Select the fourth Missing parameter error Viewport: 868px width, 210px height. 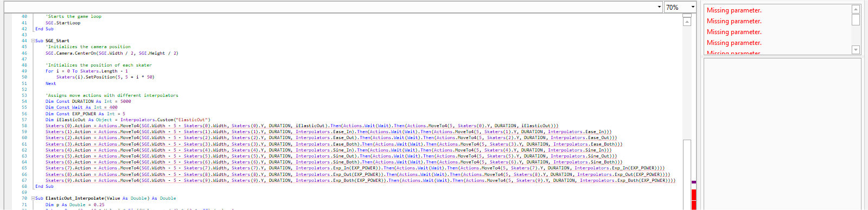(x=734, y=43)
